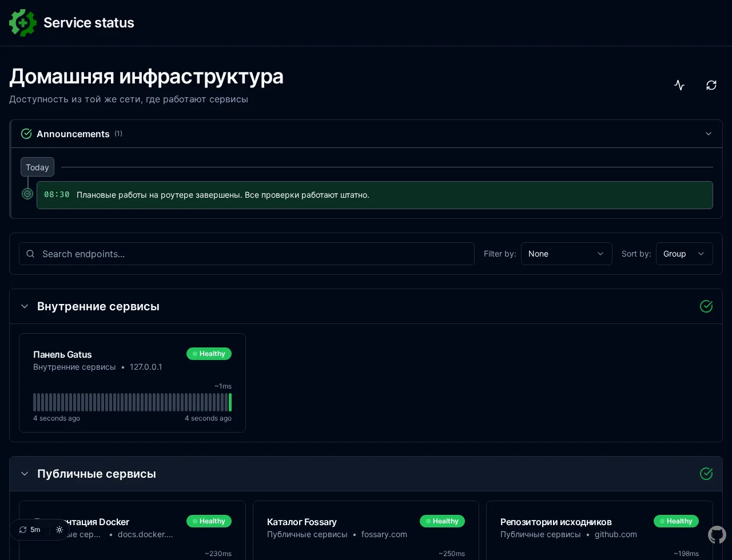
Task: Click the fossary.com hostname text
Action: [384, 534]
